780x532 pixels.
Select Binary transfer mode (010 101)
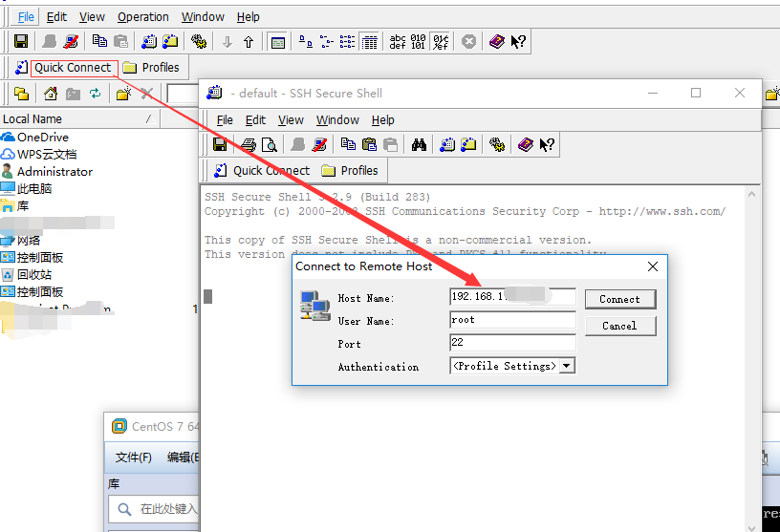click(x=418, y=41)
